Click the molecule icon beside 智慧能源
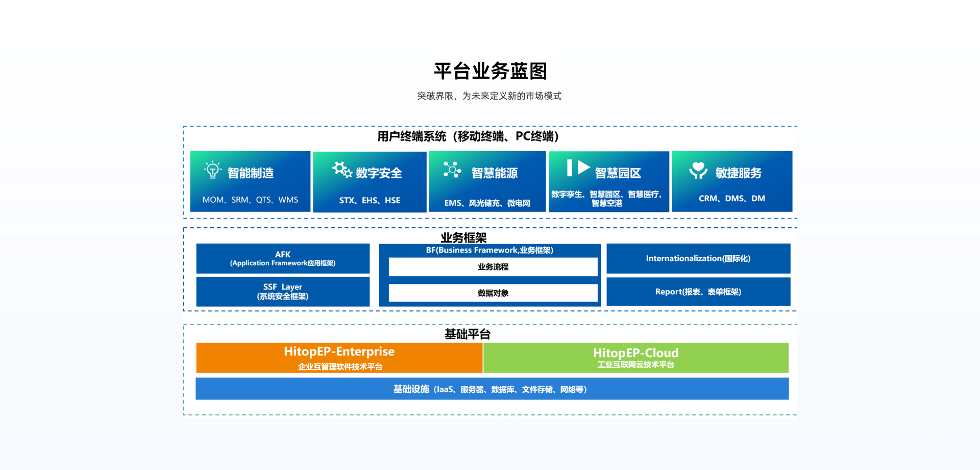The image size is (980, 470). [x=452, y=170]
